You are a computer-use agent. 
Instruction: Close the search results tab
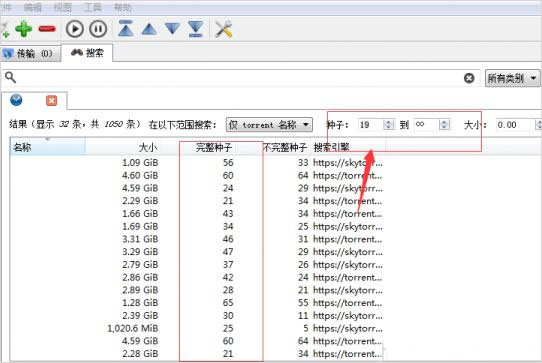[x=52, y=101]
